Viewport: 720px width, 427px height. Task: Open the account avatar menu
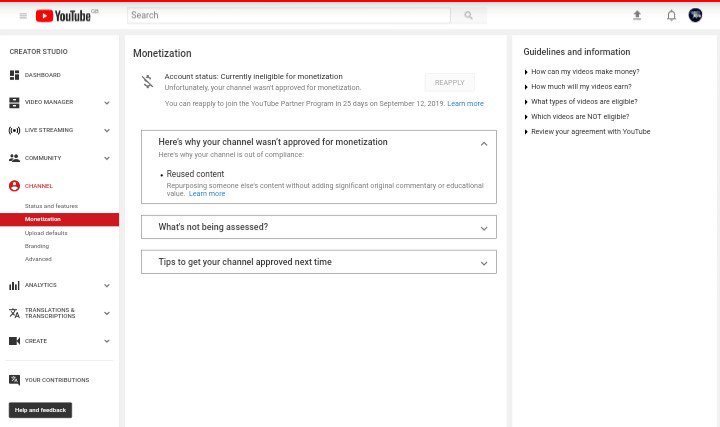[x=695, y=15]
